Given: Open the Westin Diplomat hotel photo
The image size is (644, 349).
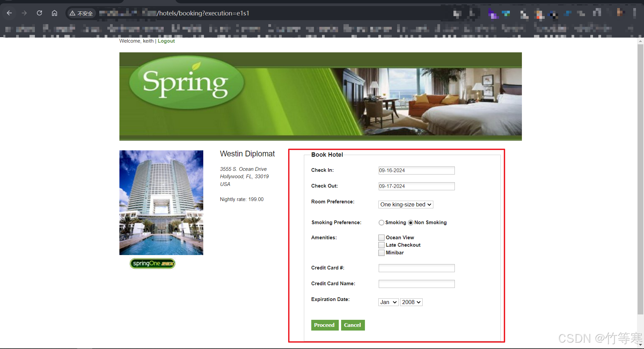Looking at the screenshot, I should (x=161, y=202).
